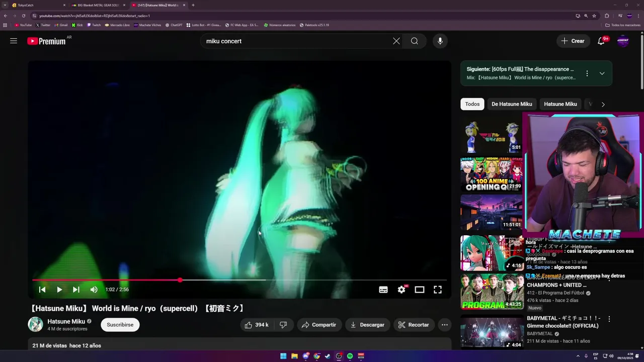Switch to BIG Blanket METAL GEAR tab
The width and height of the screenshot is (644, 362).
99,5
